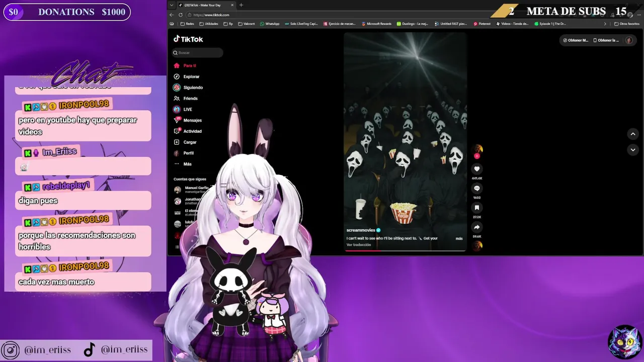The width and height of the screenshot is (644, 362).
Task: Open the Otros favoritos folder
Action: point(627,24)
